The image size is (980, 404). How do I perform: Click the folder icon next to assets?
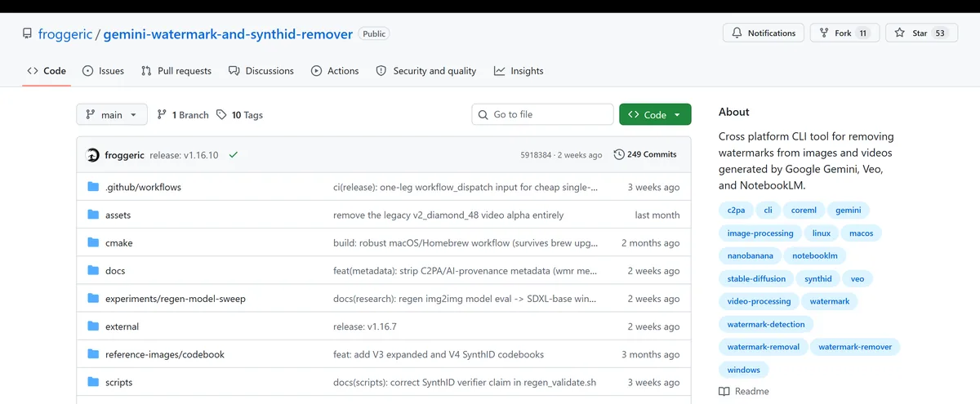(93, 215)
